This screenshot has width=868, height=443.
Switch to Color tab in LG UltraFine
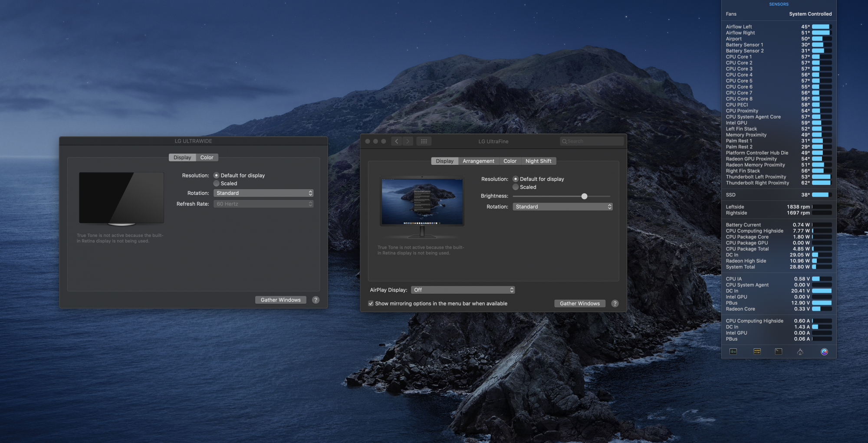click(510, 161)
